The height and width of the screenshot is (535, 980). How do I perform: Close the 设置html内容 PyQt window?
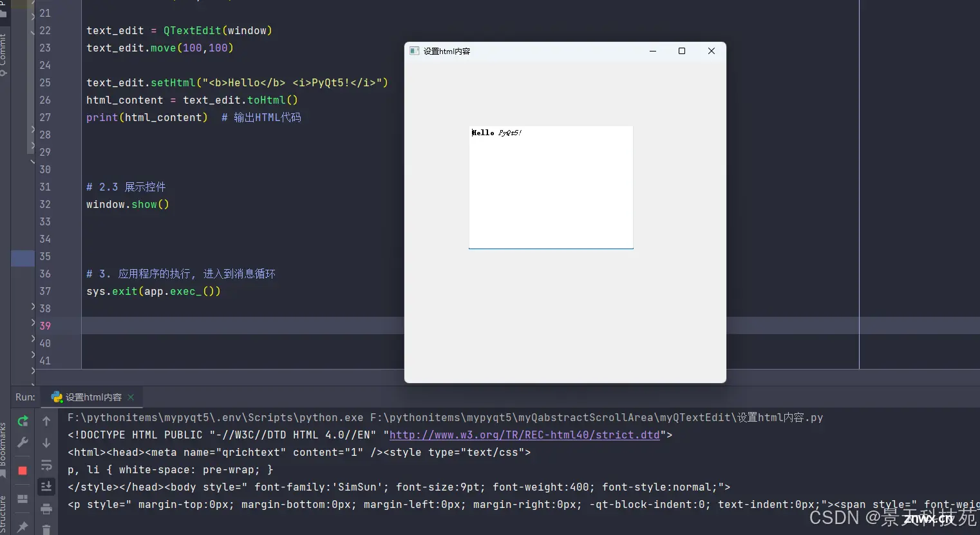tap(711, 51)
